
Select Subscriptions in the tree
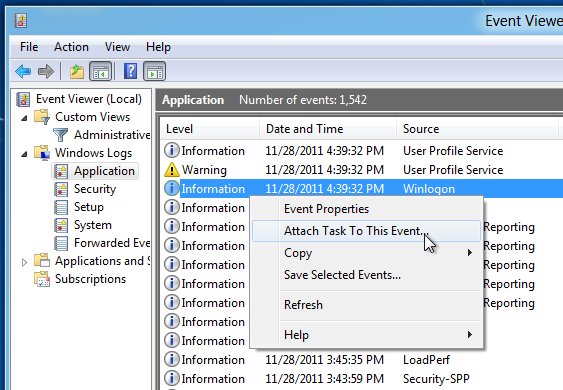point(90,279)
